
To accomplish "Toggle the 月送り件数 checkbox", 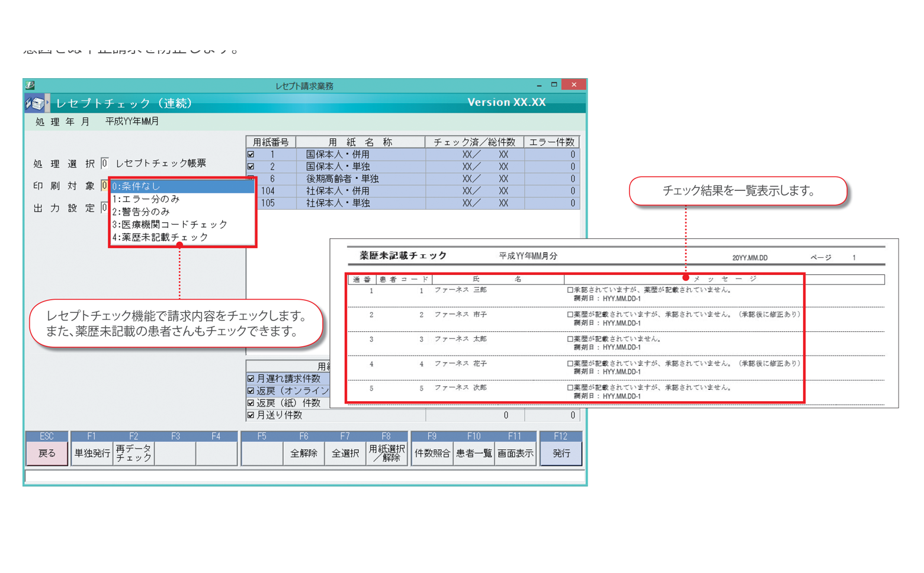I will [251, 415].
